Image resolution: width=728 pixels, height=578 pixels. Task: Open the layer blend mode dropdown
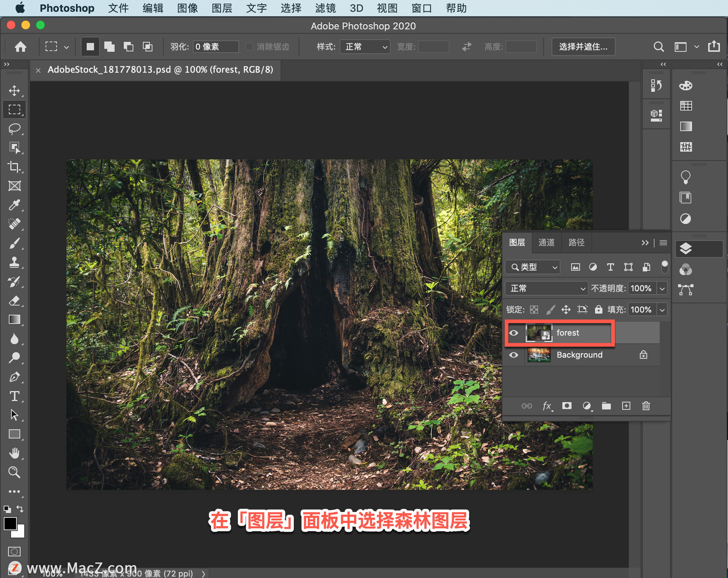(x=546, y=288)
